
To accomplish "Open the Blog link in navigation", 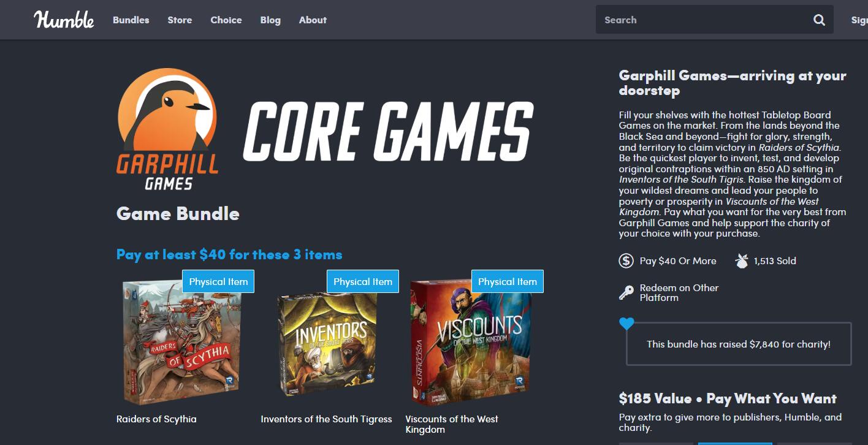I will tap(270, 20).
